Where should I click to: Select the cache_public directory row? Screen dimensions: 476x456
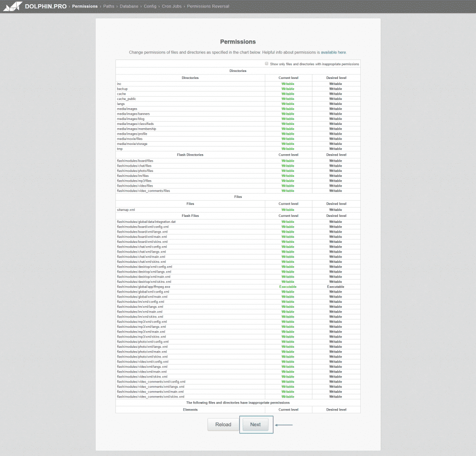[126, 99]
